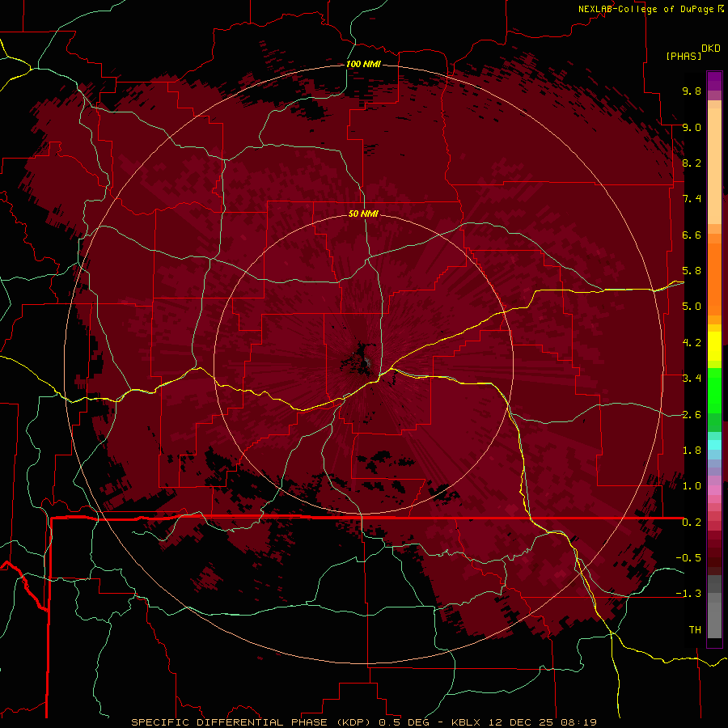Click the 6.6 scale value label
Image resolution: width=728 pixels, height=728 pixels.
pyautogui.click(x=692, y=235)
